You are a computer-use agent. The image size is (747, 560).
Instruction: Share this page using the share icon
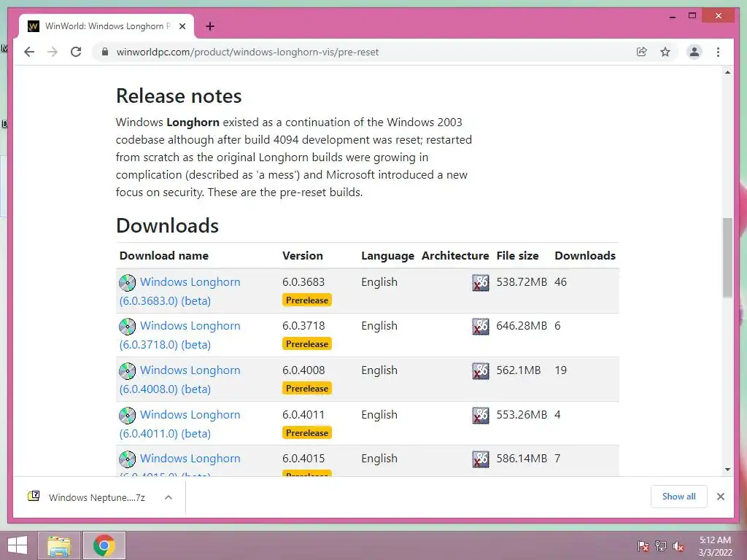point(642,52)
